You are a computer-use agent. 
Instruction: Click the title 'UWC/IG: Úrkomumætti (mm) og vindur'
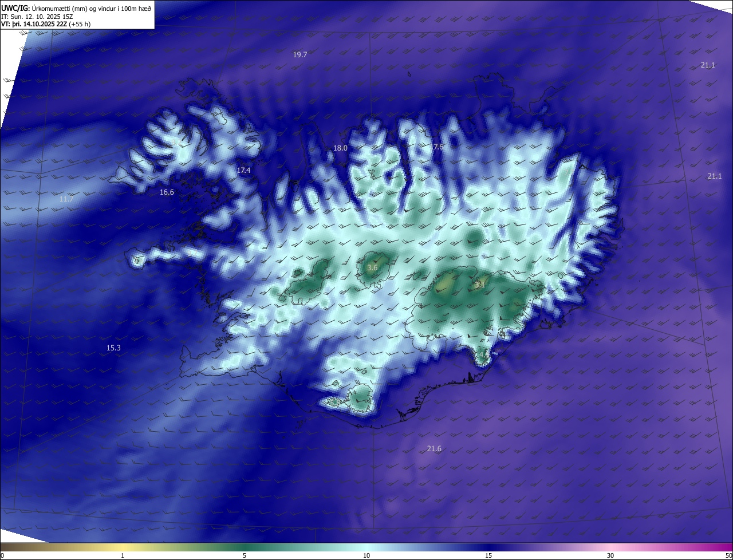76,8
